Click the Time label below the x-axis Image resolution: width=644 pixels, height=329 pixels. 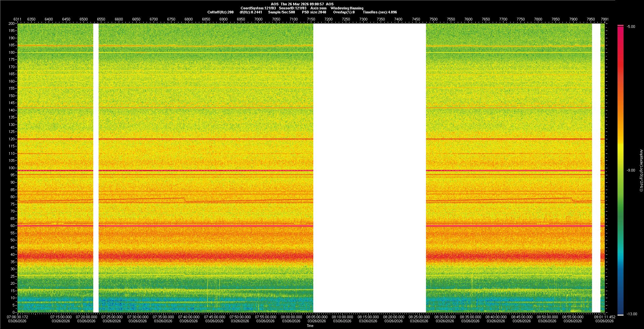tap(310, 326)
